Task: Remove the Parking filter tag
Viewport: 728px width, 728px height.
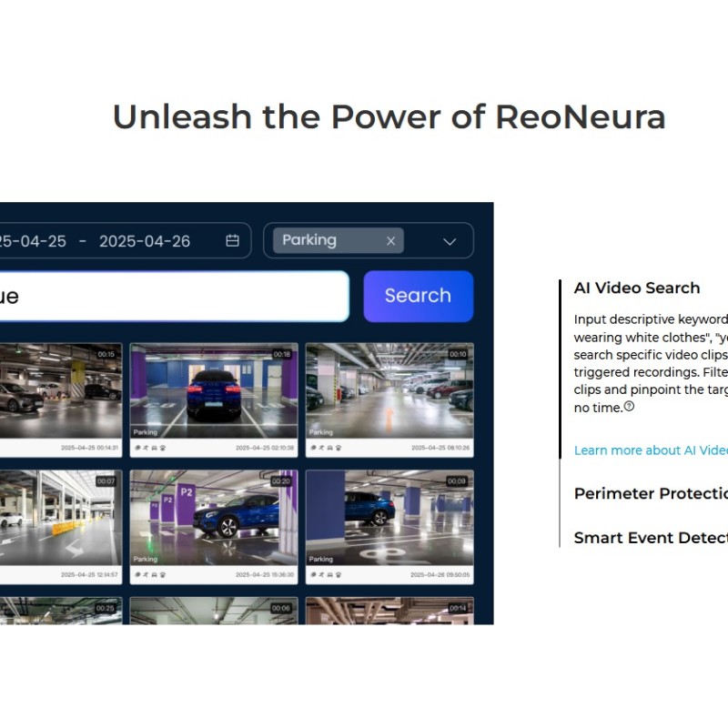Action: point(390,241)
